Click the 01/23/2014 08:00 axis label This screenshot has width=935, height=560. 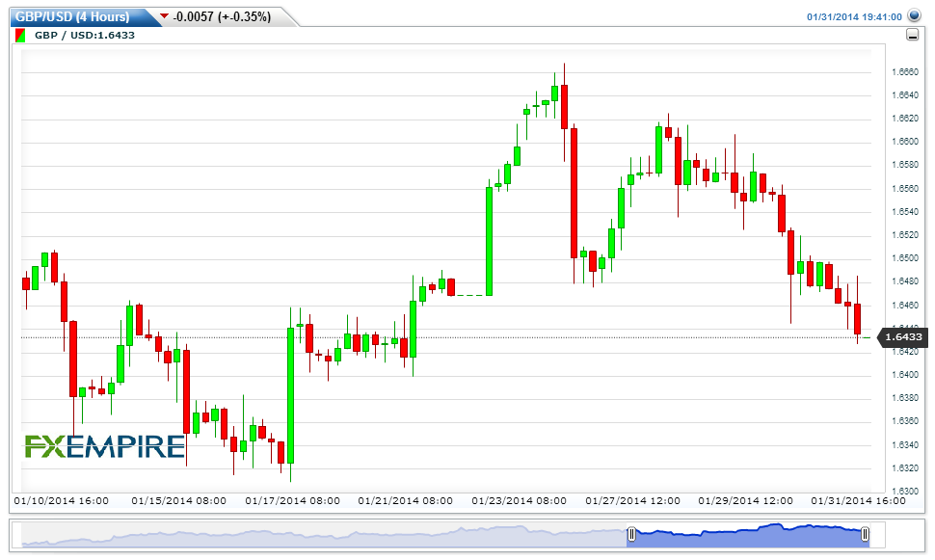519,501
